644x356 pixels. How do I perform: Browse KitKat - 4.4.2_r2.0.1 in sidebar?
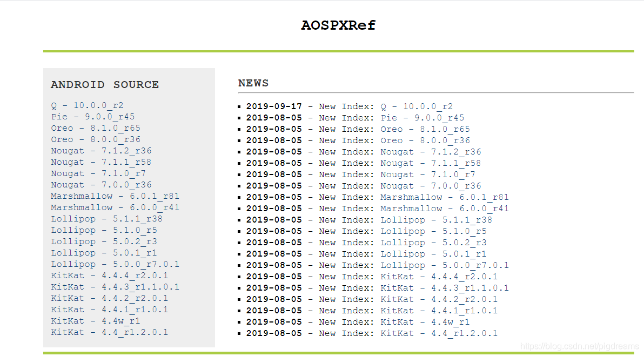pyautogui.click(x=110, y=299)
